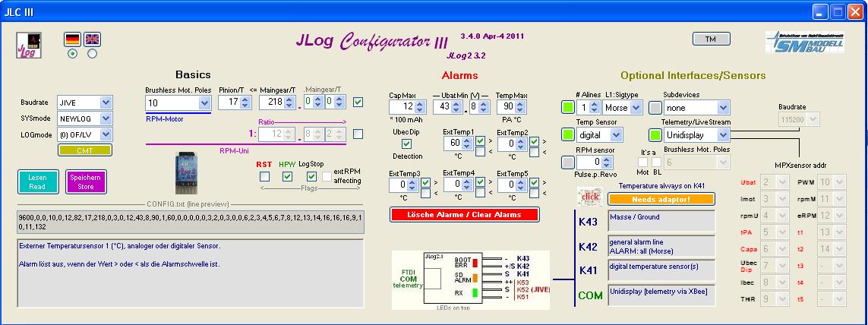Uncheck the UbecDip Detection checkbox
The height and width of the screenshot is (325, 868).
tap(406, 144)
